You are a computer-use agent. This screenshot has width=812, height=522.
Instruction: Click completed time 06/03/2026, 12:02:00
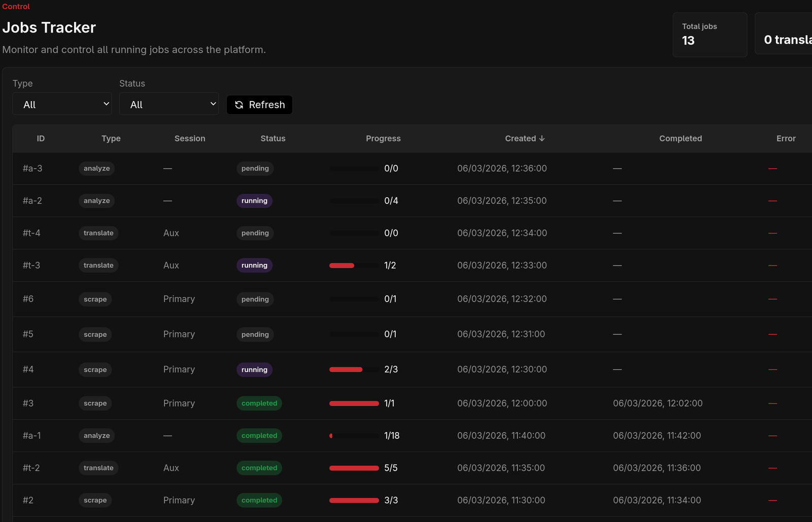658,403
